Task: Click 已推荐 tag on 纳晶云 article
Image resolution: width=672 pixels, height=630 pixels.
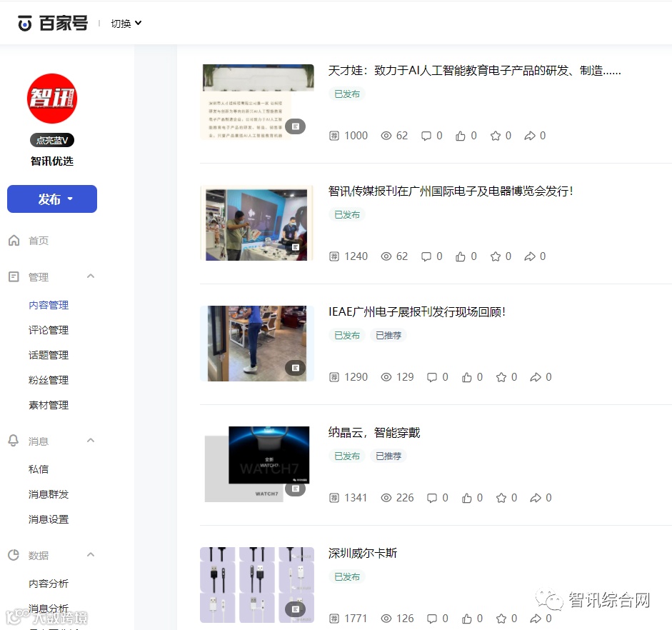Action: (x=388, y=456)
